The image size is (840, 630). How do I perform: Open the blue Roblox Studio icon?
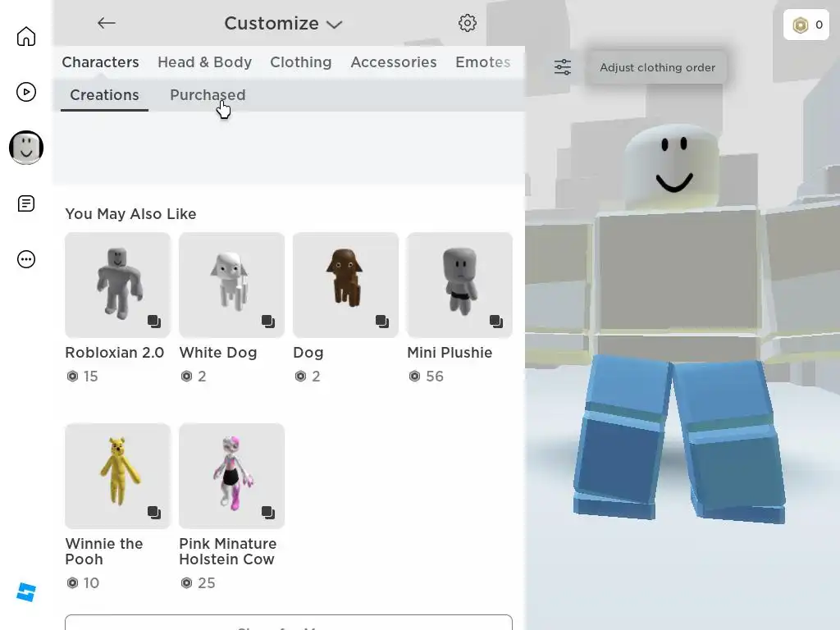(x=25, y=592)
